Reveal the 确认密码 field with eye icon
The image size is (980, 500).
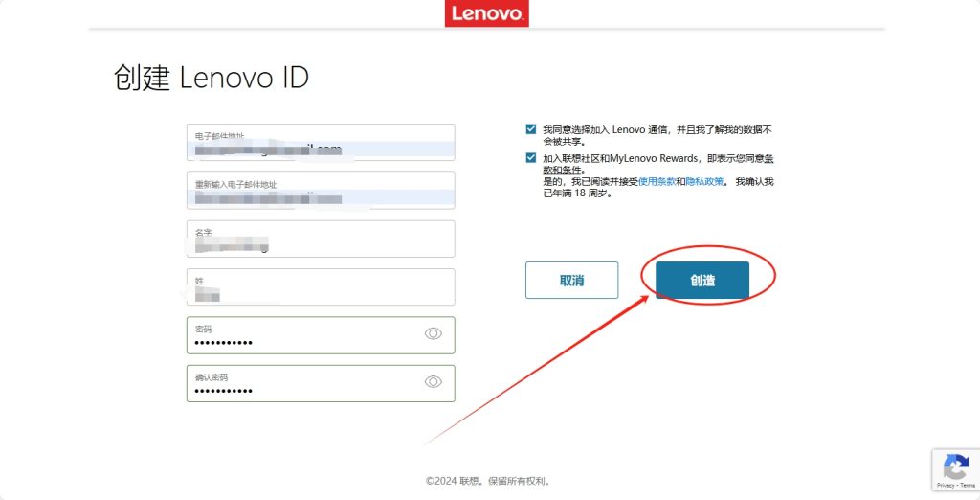[433, 381]
